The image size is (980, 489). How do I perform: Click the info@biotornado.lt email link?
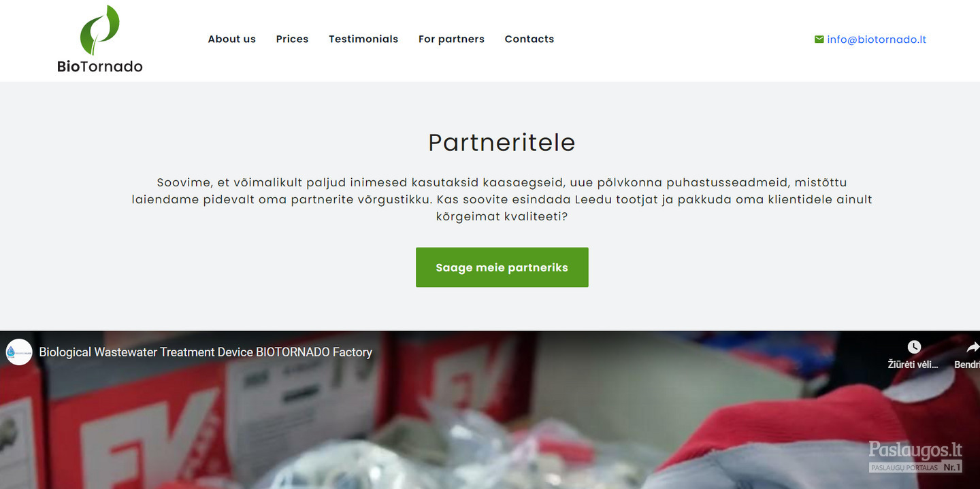[x=877, y=39]
